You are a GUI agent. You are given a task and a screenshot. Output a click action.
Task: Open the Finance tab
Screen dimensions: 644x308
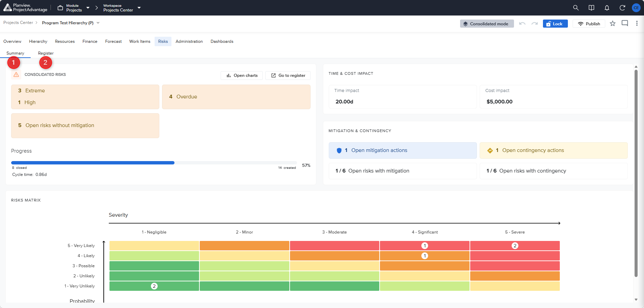(90, 41)
